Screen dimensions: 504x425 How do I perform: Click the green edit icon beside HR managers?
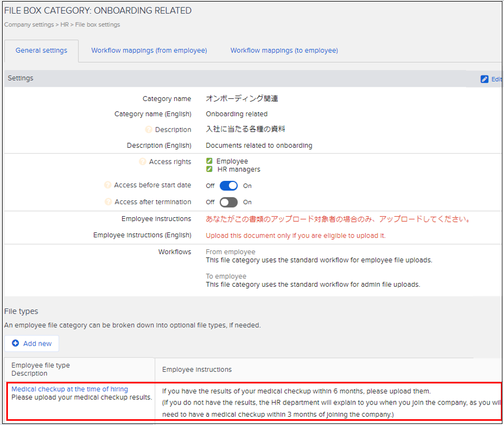(209, 169)
